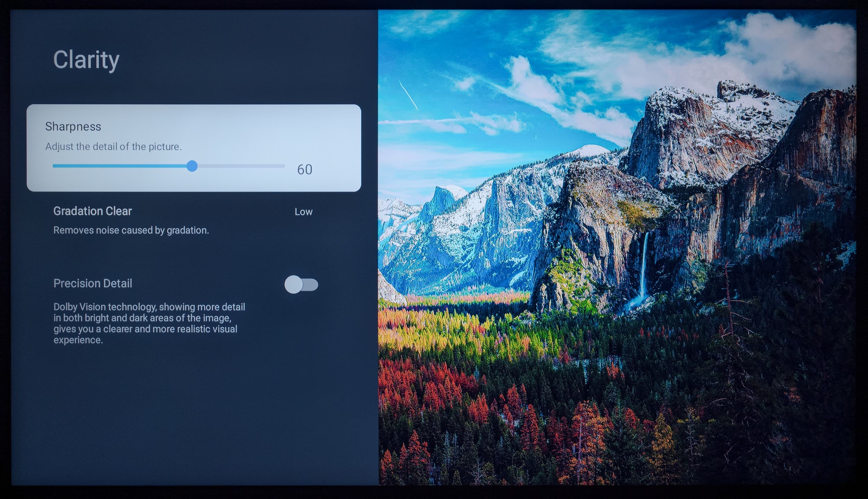Click the gray track of Precision Detail switch

311,285
